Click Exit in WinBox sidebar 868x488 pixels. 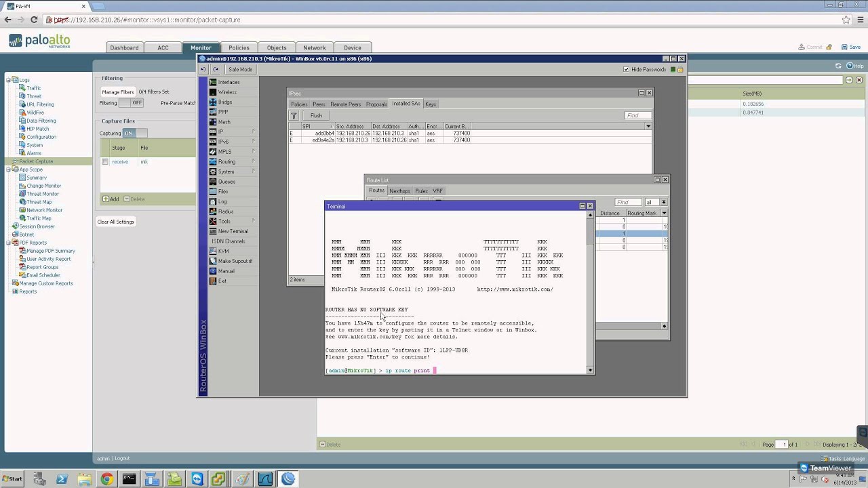click(x=222, y=281)
